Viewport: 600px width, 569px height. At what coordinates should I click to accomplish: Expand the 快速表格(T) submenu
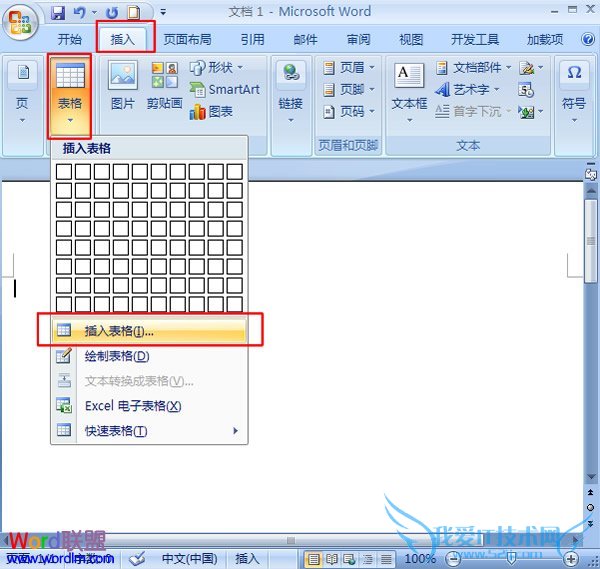149,431
